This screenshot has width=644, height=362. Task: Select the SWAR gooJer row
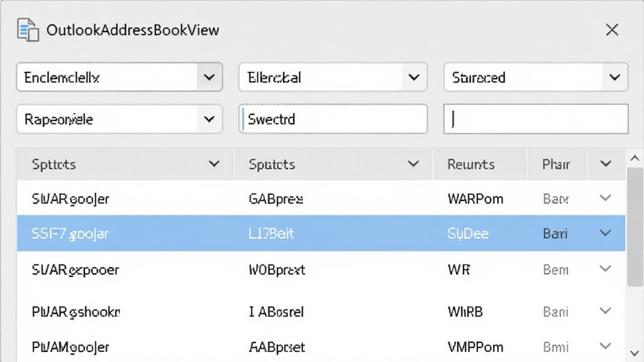point(321,199)
